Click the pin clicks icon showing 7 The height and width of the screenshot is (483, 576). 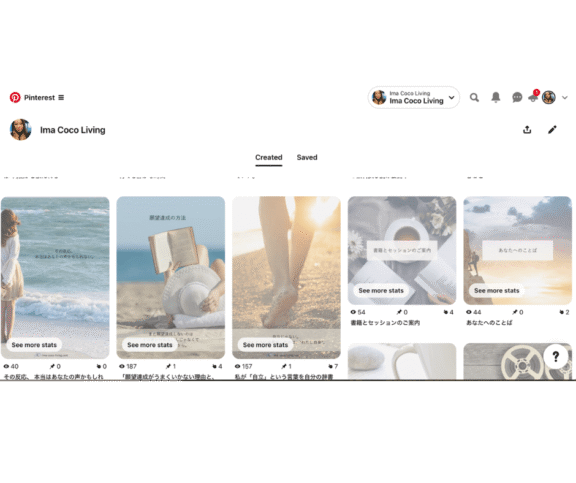pyautogui.click(x=330, y=366)
